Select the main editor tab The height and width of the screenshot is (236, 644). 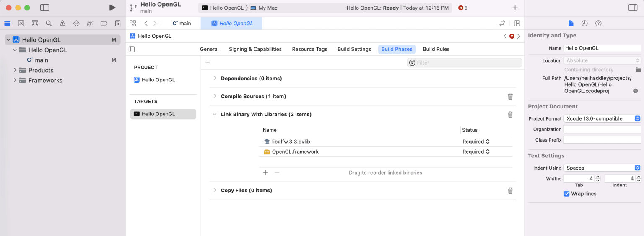point(181,24)
